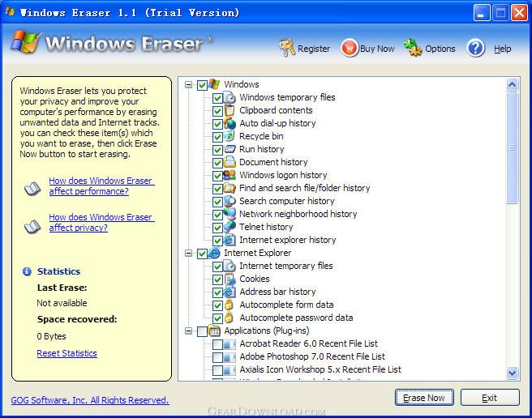Collapse the Internet Explorer tree node
Viewport: 532px width, 418px height.
point(188,254)
